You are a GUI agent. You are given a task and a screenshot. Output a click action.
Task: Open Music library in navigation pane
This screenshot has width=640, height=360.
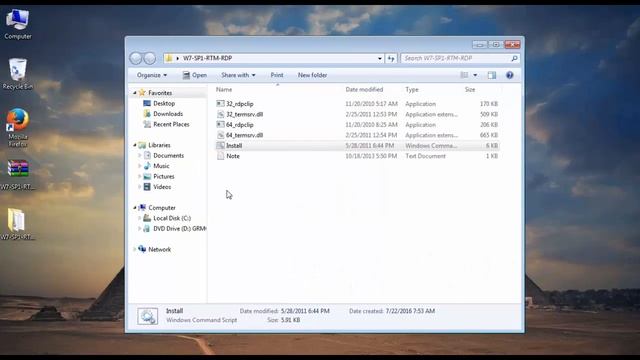click(161, 166)
